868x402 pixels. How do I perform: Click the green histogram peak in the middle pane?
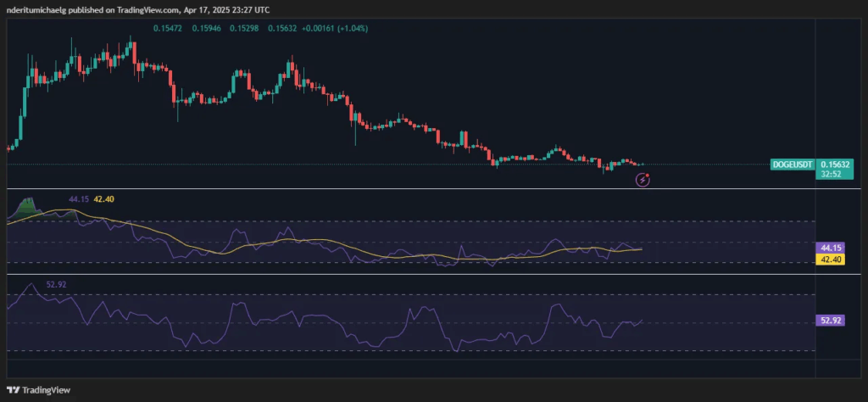tap(28, 204)
